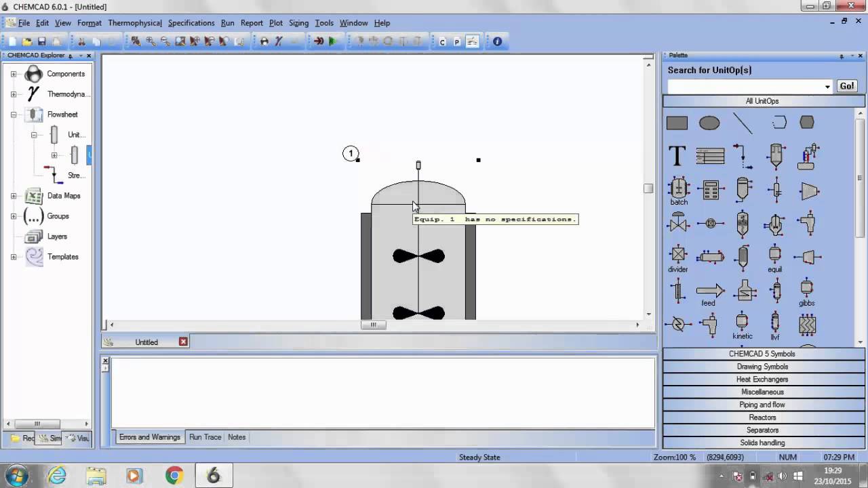Expand the Data Maps branch
Image resolution: width=868 pixels, height=488 pixels.
point(14,196)
